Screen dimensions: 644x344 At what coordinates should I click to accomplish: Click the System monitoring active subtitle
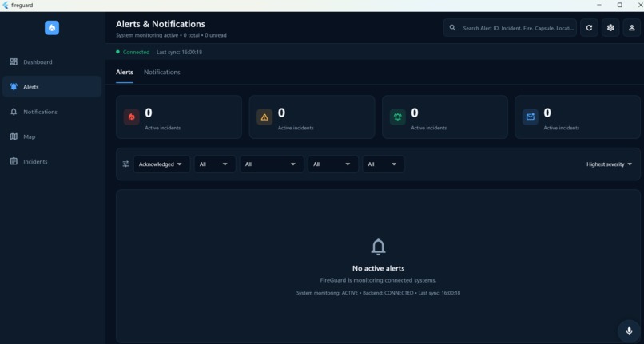tap(171, 35)
